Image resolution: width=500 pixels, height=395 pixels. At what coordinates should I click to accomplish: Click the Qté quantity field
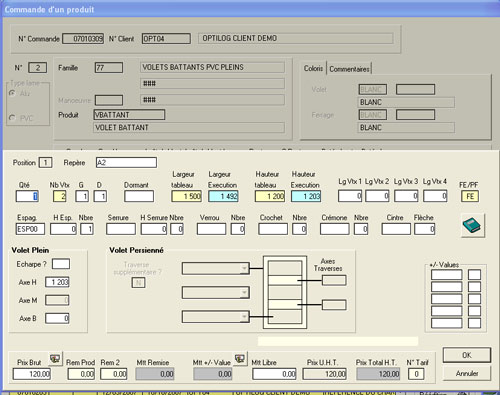pyautogui.click(x=27, y=196)
